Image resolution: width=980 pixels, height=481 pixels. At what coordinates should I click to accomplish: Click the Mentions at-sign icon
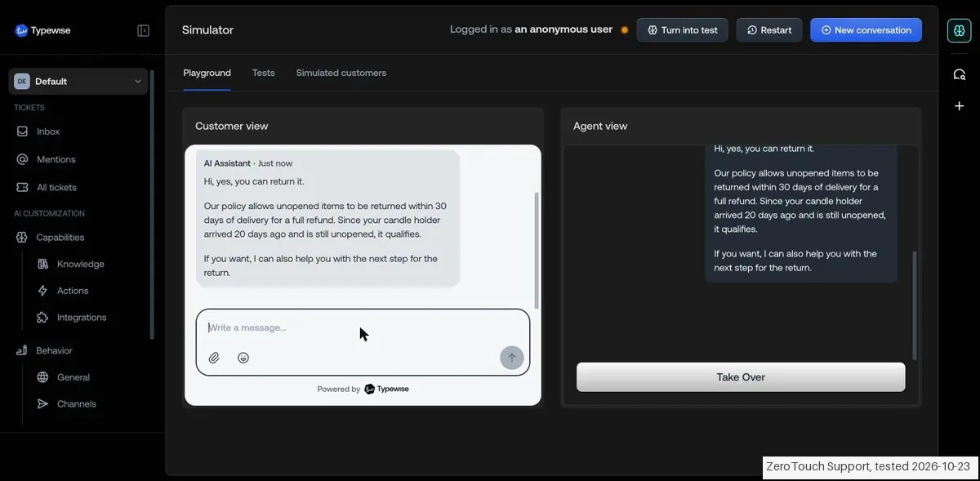coord(23,159)
